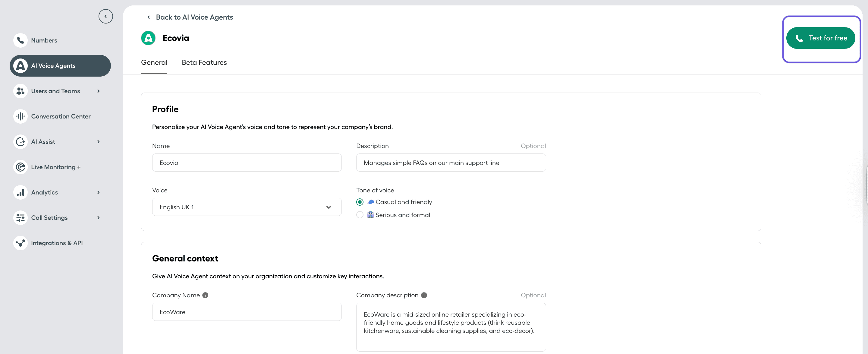Image resolution: width=868 pixels, height=354 pixels.
Task: Click the Description text field
Action: tap(451, 163)
